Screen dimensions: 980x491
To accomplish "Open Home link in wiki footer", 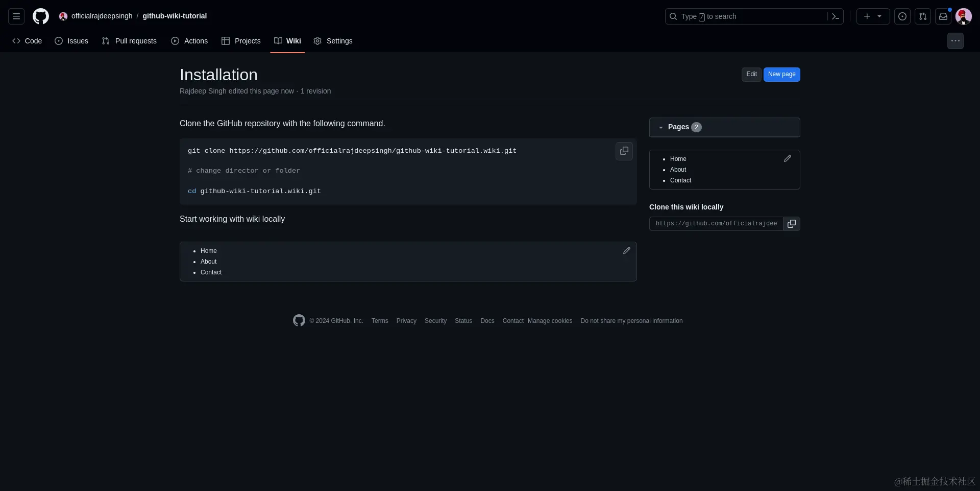I will tap(208, 251).
